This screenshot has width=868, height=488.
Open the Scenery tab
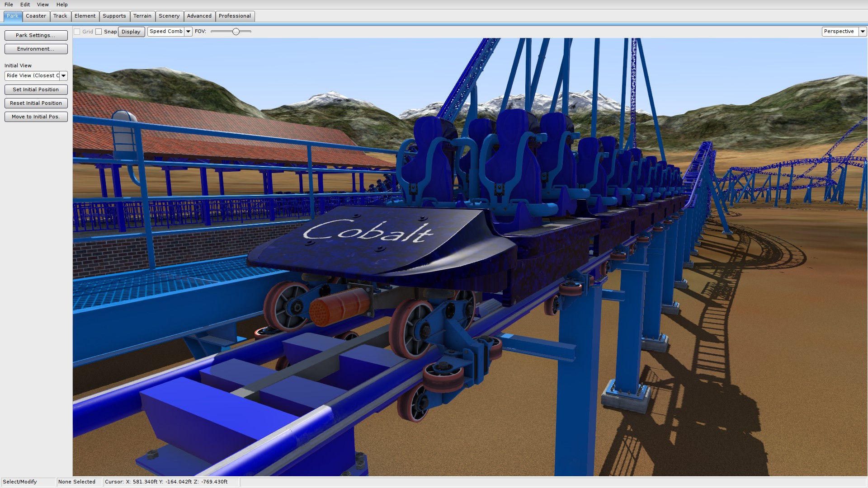click(169, 16)
